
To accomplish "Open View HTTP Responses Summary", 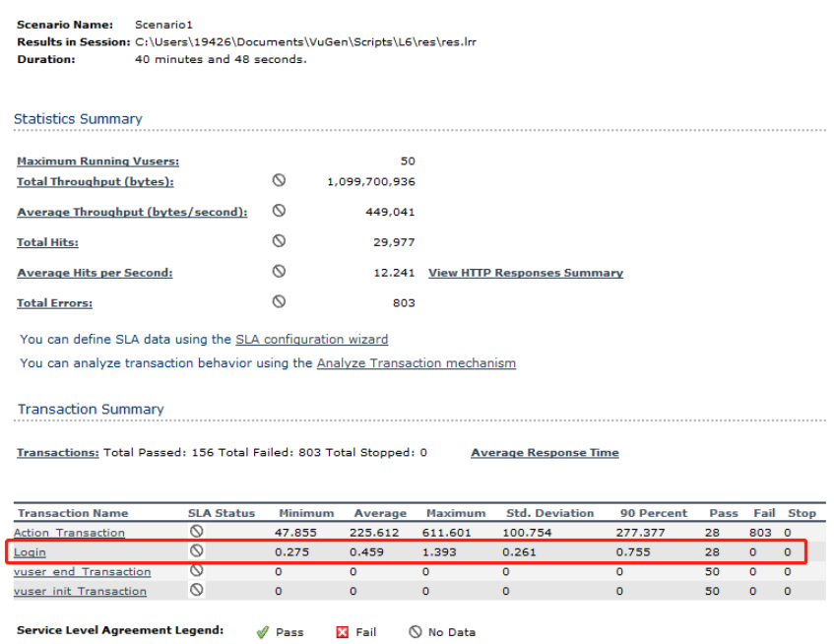I will coord(525,273).
